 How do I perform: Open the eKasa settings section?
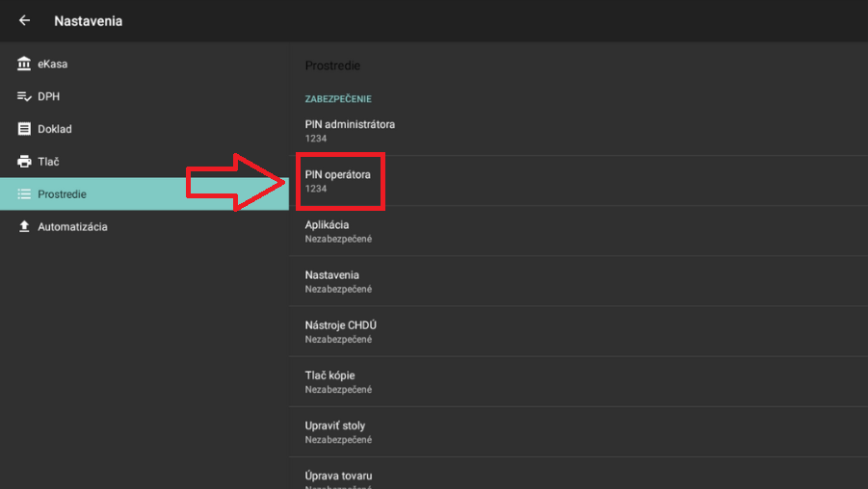pyautogui.click(x=53, y=64)
